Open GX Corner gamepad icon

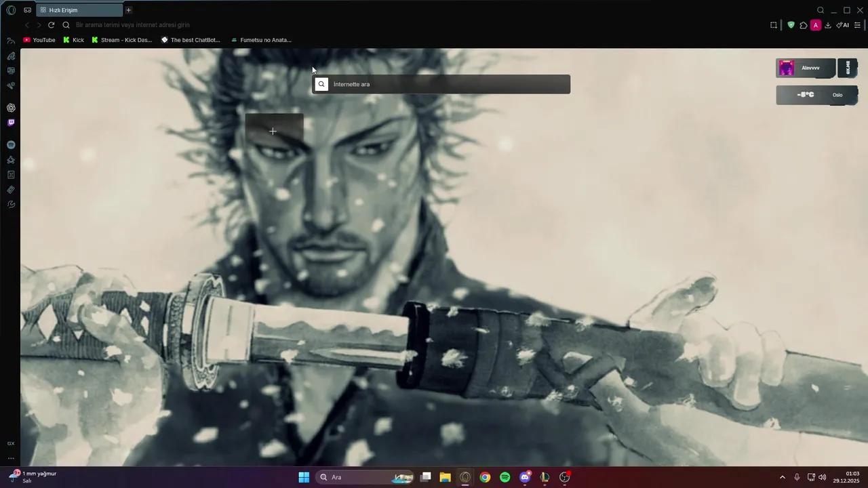point(27,10)
